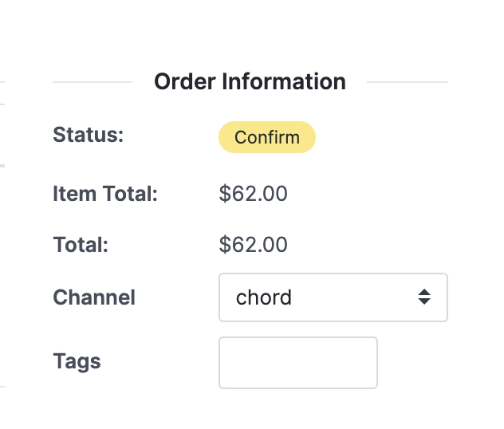Focus the Tags input field

pyautogui.click(x=297, y=362)
